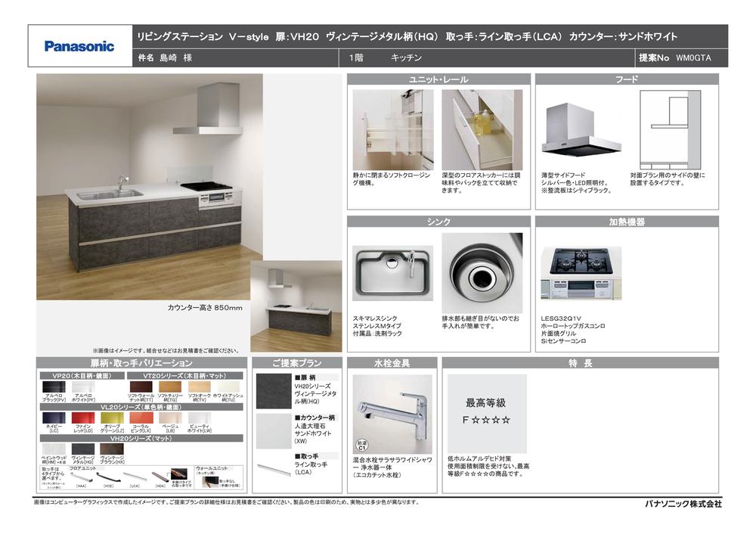Open the large kitchen render image
The width and height of the screenshot is (756, 534).
click(x=150, y=187)
